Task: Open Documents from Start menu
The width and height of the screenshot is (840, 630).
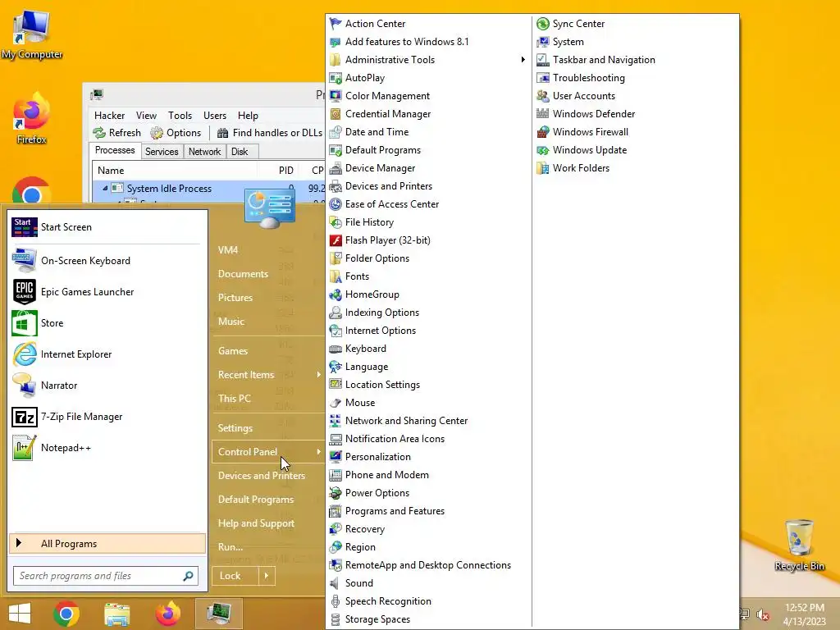Action: click(x=243, y=274)
